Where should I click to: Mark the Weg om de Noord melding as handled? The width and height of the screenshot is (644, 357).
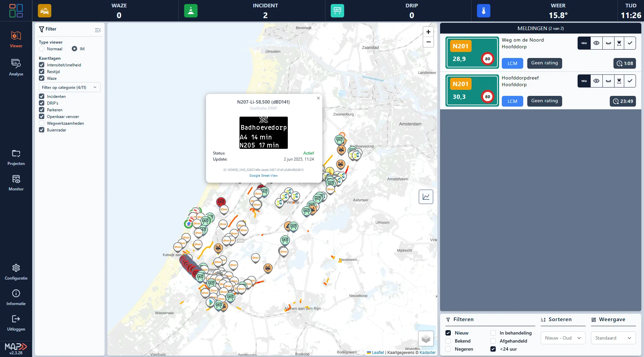[x=630, y=43]
